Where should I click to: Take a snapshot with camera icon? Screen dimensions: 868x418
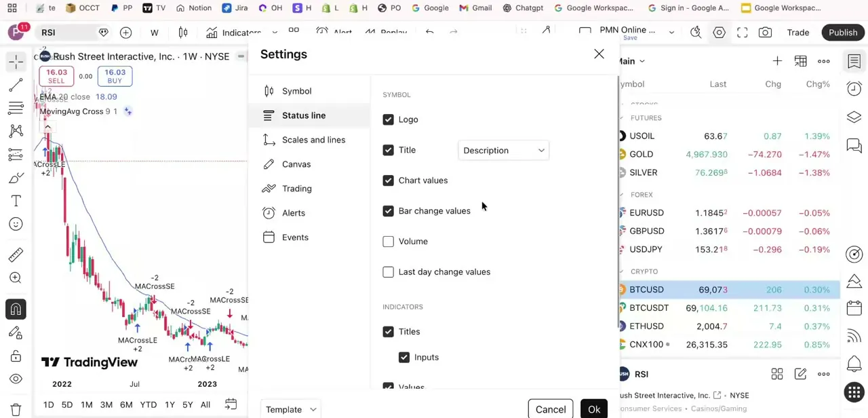coord(765,33)
